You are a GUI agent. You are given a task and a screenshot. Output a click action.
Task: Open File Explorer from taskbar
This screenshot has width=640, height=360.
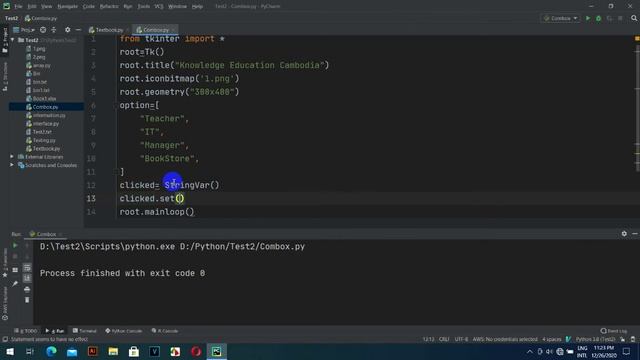tap(113, 351)
